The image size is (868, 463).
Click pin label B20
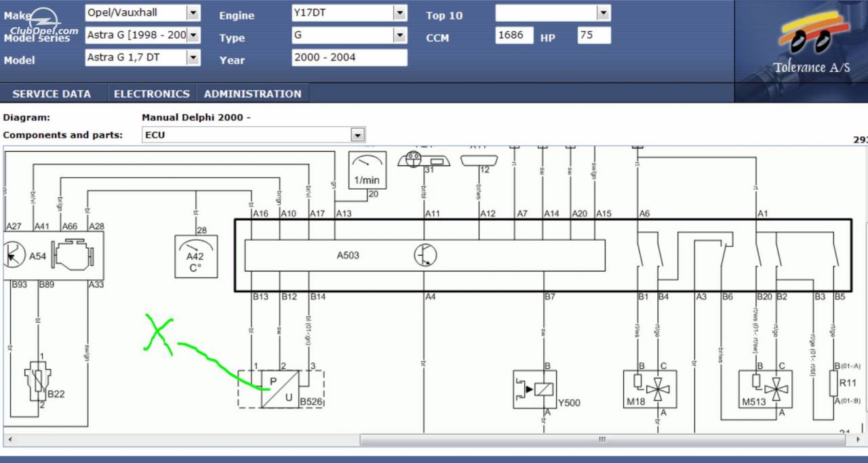(x=765, y=297)
